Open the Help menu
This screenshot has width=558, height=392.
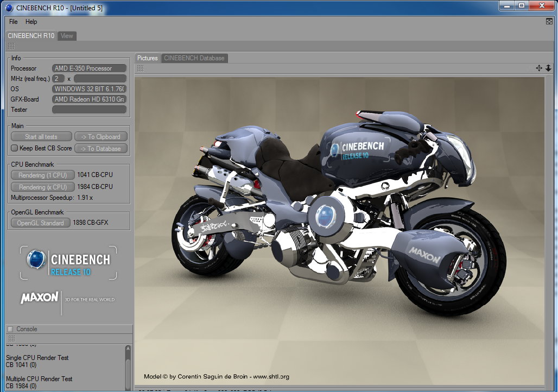click(31, 22)
